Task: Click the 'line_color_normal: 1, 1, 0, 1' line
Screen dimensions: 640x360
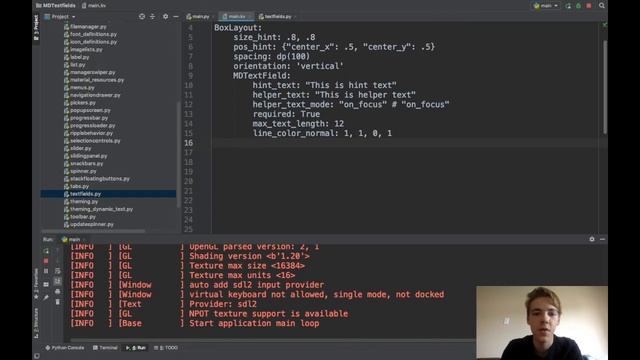Action: coord(322,133)
